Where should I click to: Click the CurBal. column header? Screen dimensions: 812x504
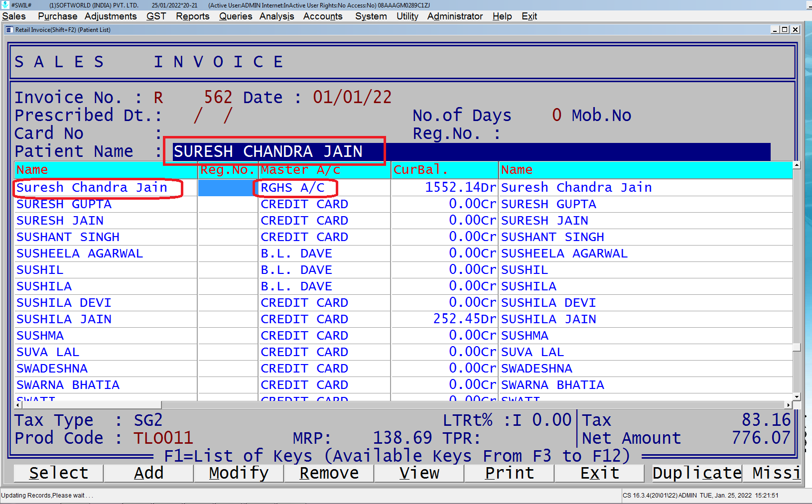445,170
